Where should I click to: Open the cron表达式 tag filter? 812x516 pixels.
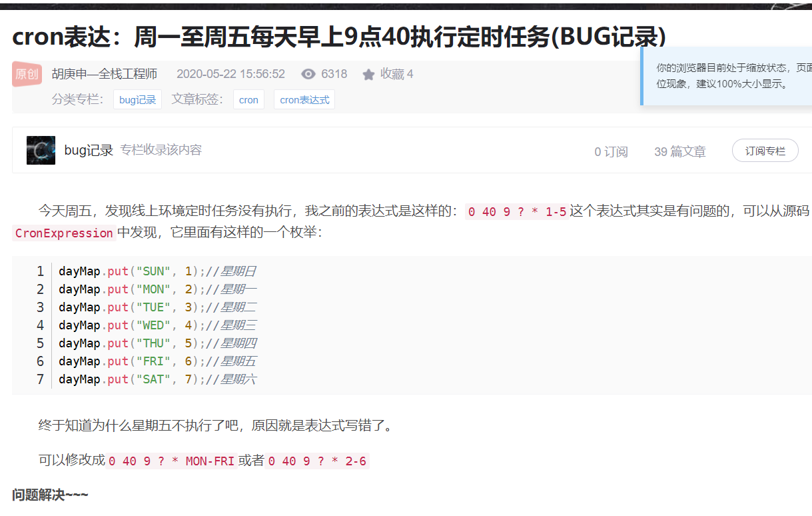tap(304, 99)
